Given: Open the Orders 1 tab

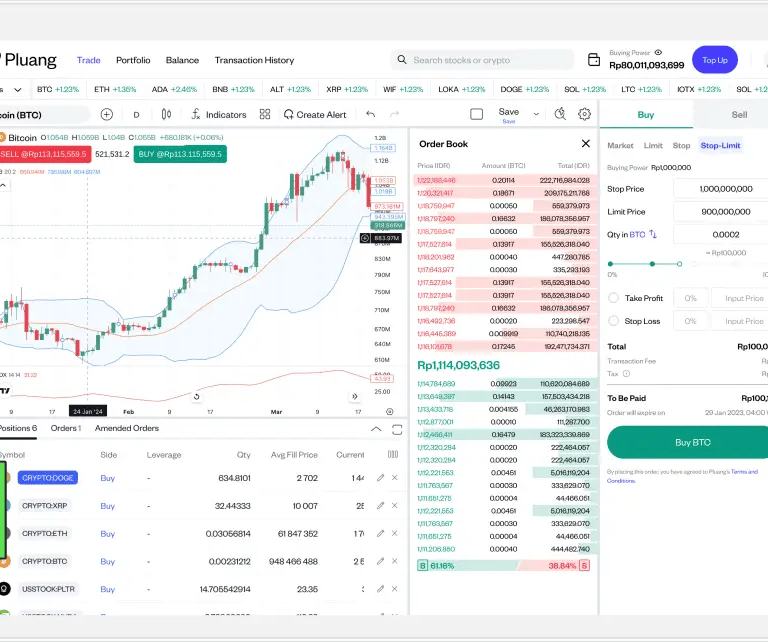Looking at the screenshot, I should tap(66, 428).
